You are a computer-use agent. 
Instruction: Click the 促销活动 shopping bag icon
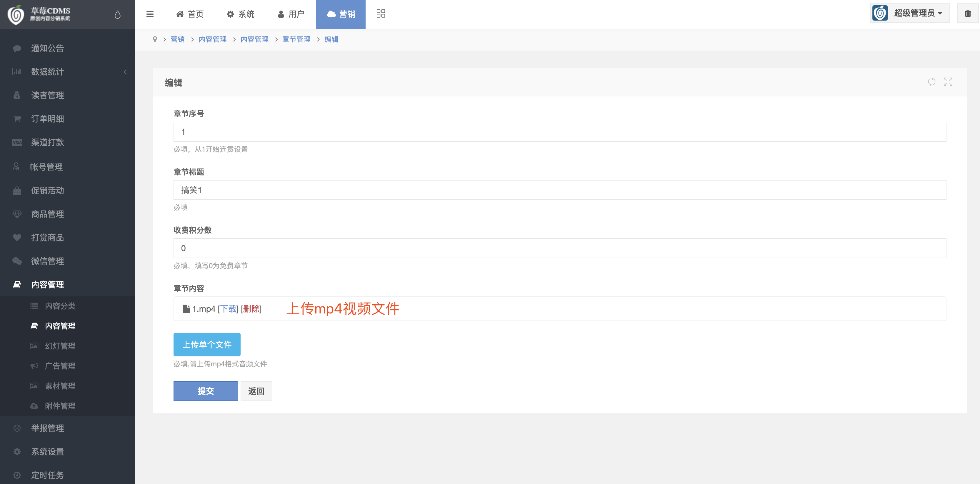coord(17,191)
